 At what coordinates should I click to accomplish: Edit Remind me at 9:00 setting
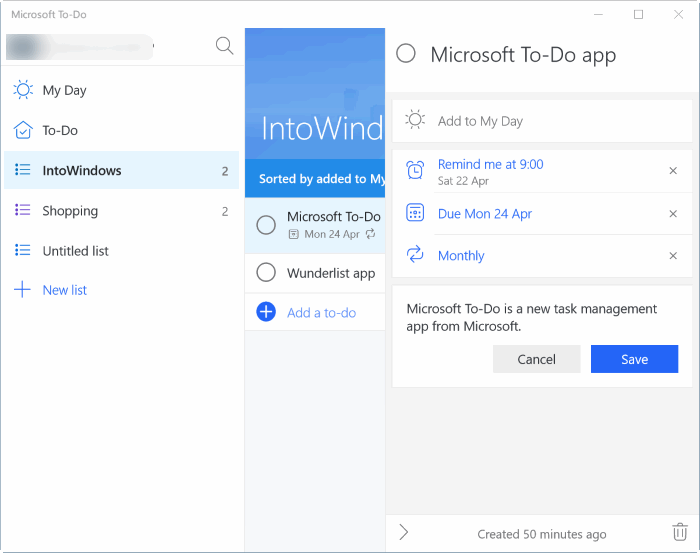click(490, 164)
